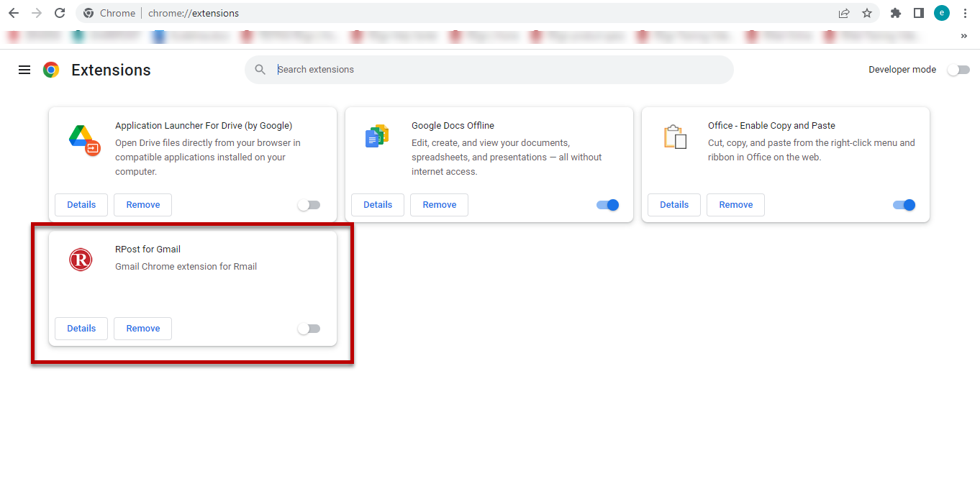The width and height of the screenshot is (980, 489).
Task: Open Details for RPost for Gmail
Action: [81, 329]
